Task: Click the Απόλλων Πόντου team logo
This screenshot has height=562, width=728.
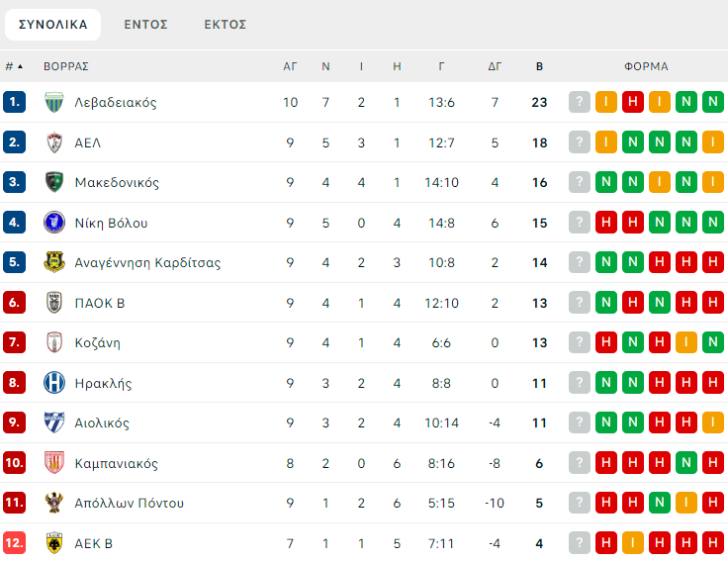Action: 54,503
